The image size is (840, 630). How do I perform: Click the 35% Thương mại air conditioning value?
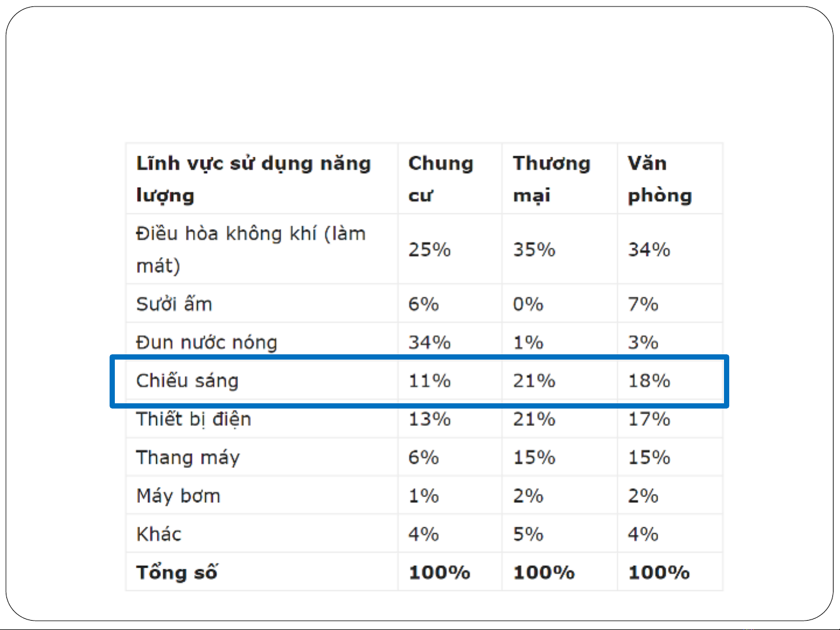pos(534,249)
